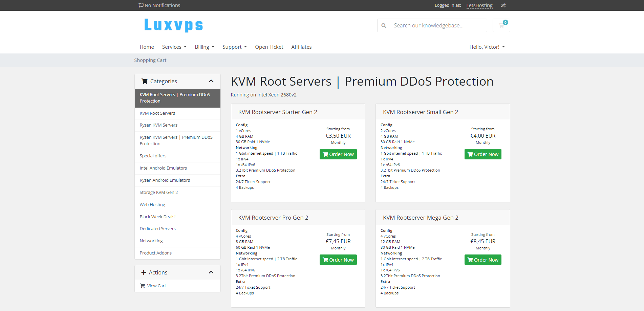This screenshot has height=311, width=644.
Task: Open the Billing dropdown menu
Action: [205, 47]
